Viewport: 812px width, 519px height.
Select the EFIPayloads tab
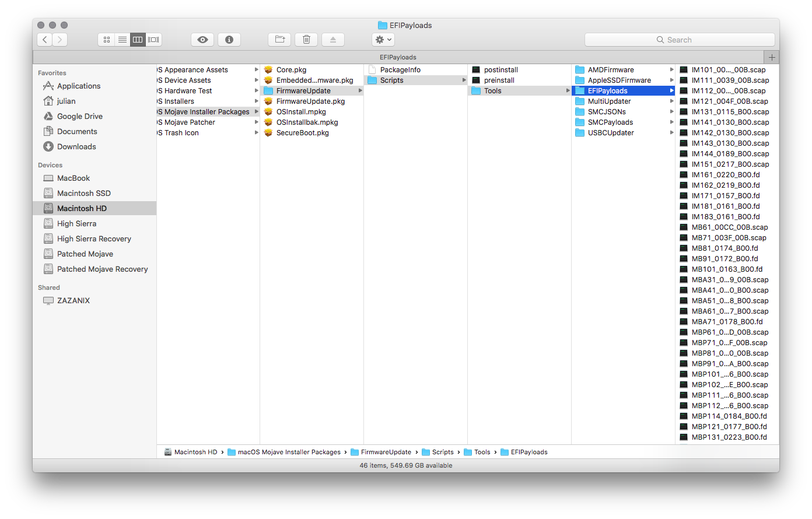(x=398, y=57)
